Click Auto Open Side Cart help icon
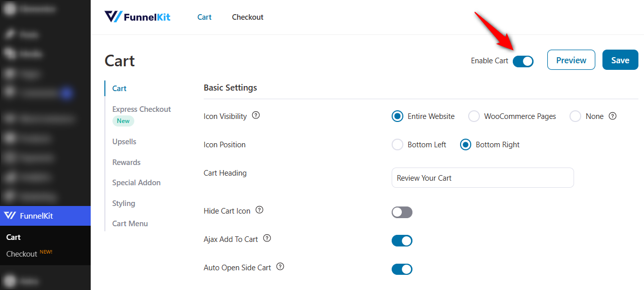644x290 pixels. (x=280, y=266)
